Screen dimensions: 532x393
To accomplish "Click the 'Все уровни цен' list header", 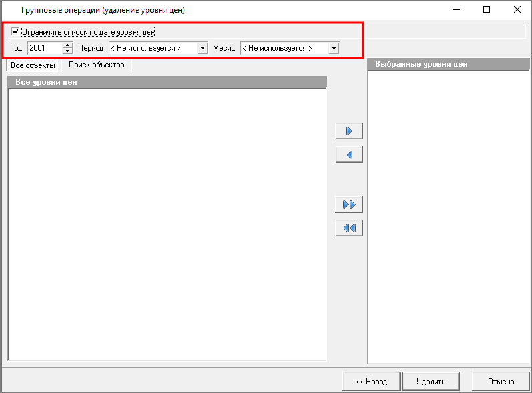I will point(167,83).
